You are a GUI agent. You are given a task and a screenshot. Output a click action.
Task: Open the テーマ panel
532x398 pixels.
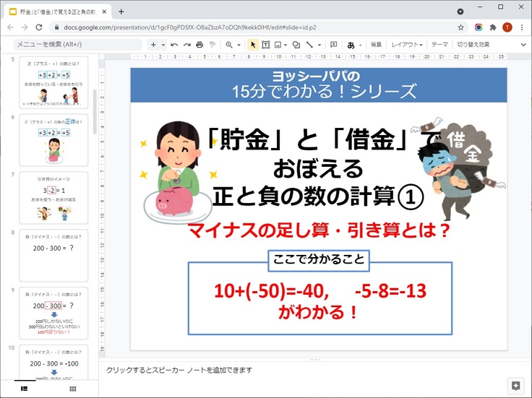[x=439, y=45]
